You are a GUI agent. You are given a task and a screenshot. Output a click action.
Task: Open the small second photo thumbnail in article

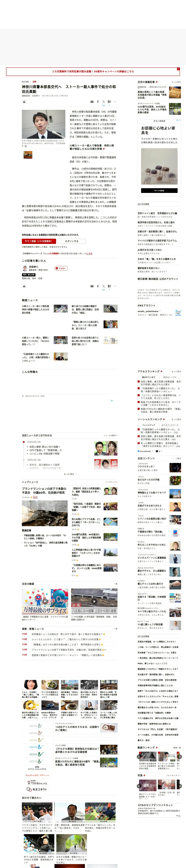[x=28, y=155]
